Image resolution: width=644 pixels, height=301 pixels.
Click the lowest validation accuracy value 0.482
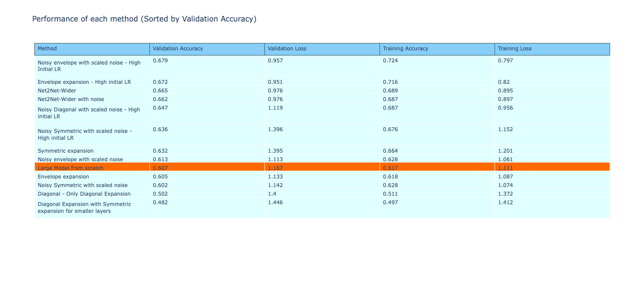(x=160, y=203)
